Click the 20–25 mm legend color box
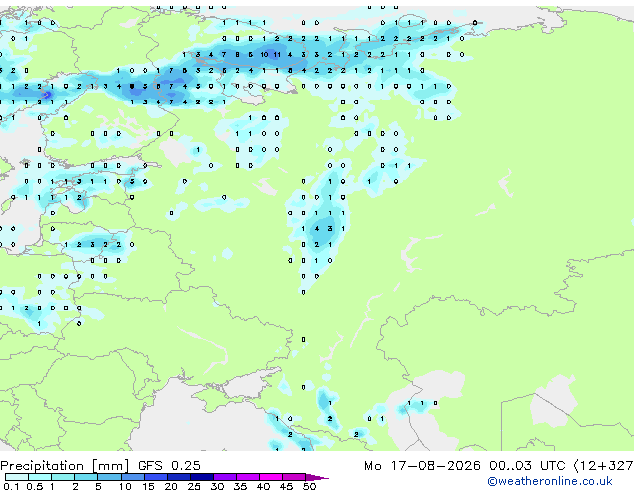 tap(178, 477)
